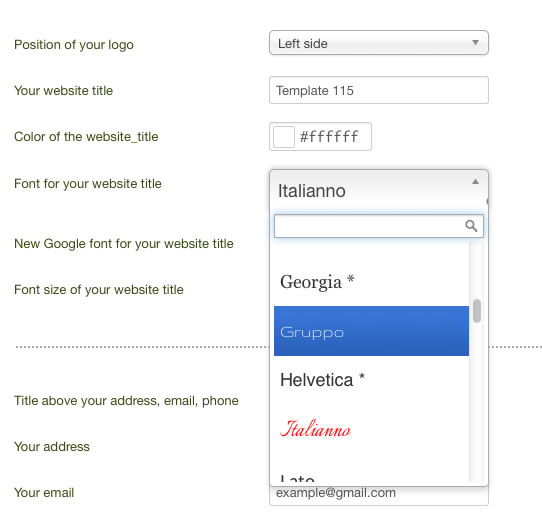The width and height of the screenshot is (542, 518).
Task: Click the 'Position of your logo' label
Action: coord(74,45)
